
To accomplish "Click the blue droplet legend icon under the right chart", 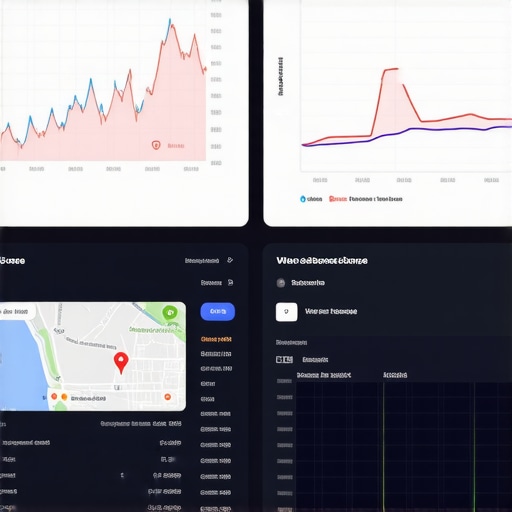I will pos(303,199).
